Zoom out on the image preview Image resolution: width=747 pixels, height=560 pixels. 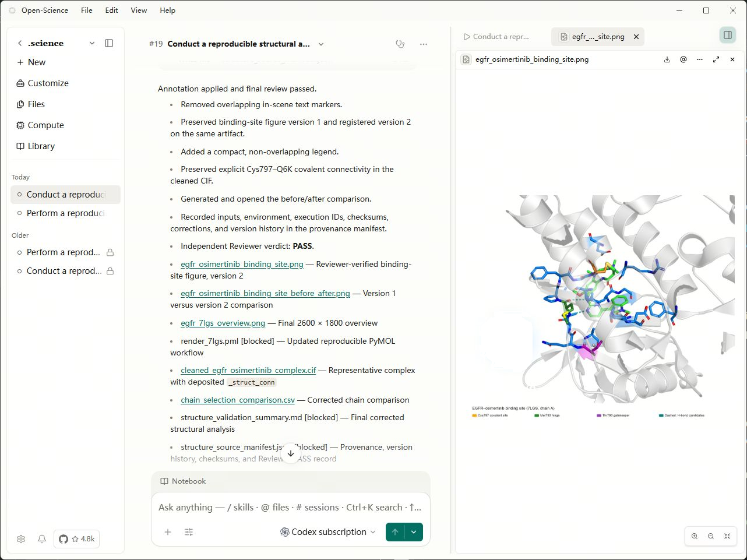(711, 536)
